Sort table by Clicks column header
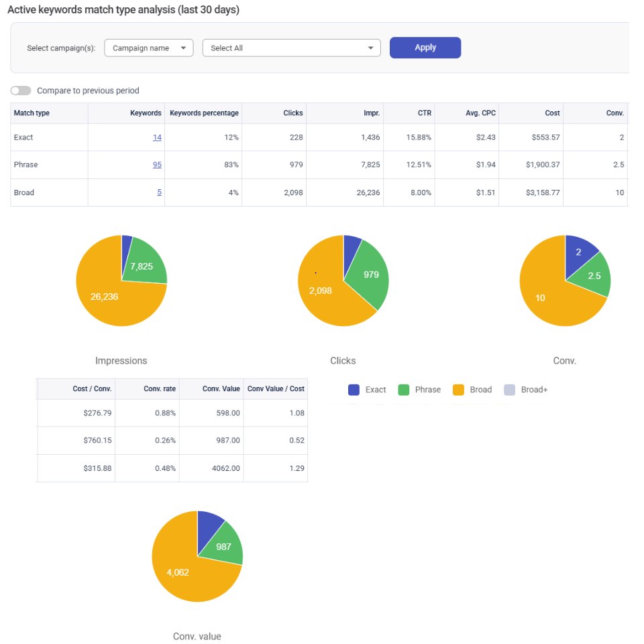 coord(293,113)
